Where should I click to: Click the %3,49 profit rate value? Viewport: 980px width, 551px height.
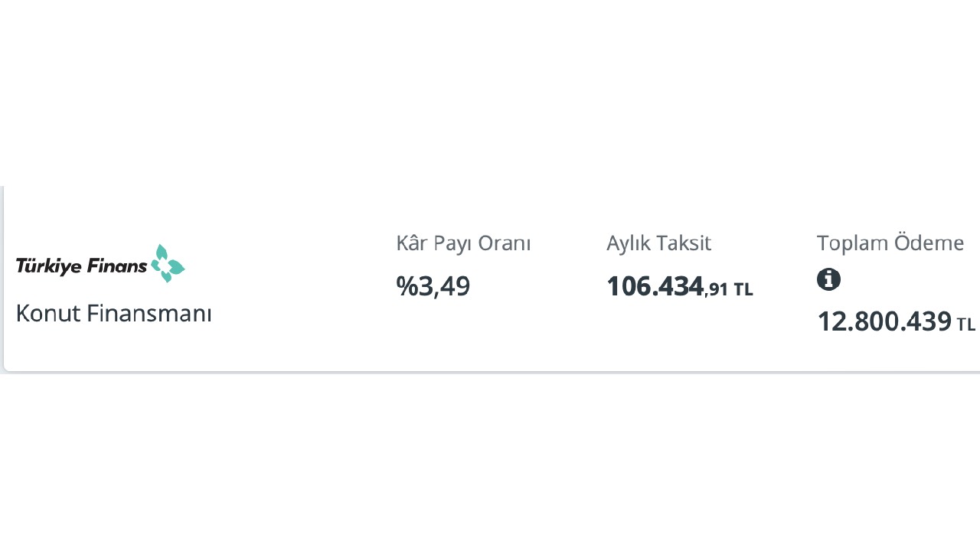433,285
